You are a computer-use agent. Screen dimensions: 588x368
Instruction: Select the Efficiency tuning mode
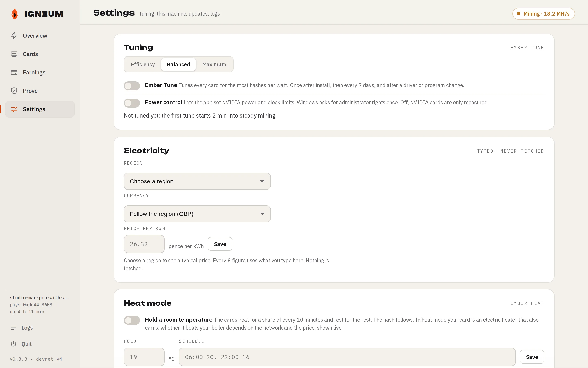coord(143,64)
